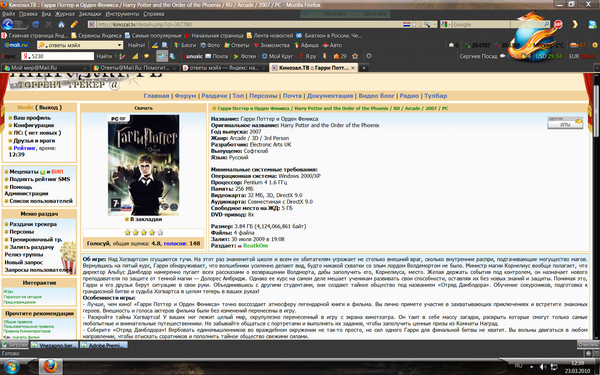Open the Инструменты menu

[122, 14]
